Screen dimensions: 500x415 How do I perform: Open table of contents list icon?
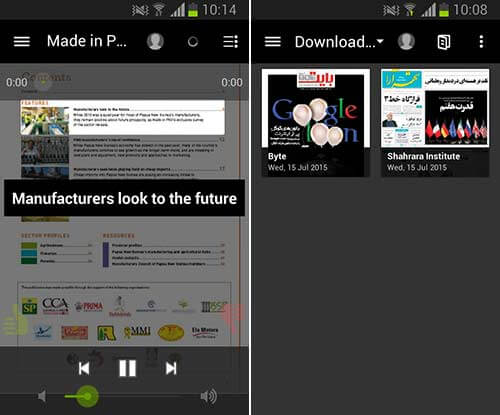230,42
